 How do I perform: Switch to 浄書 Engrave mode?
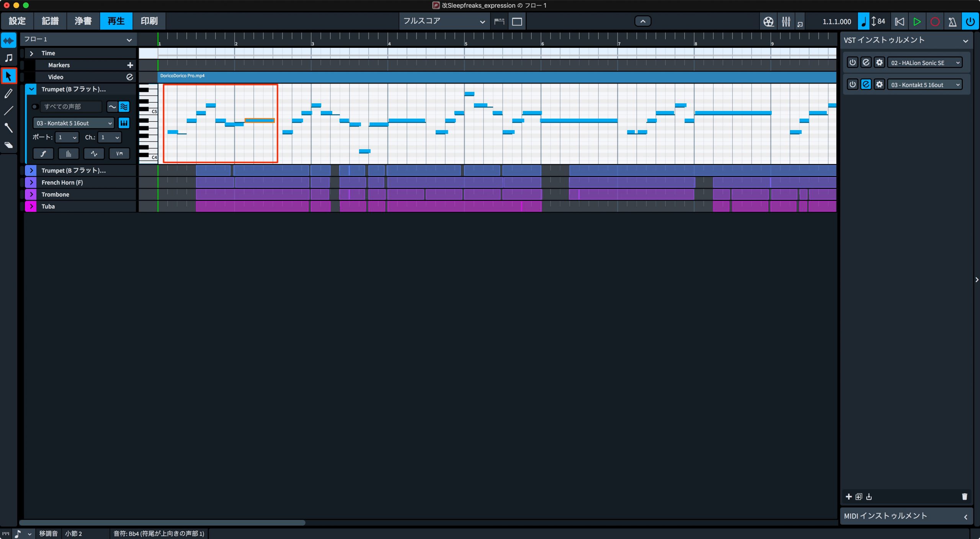(83, 21)
